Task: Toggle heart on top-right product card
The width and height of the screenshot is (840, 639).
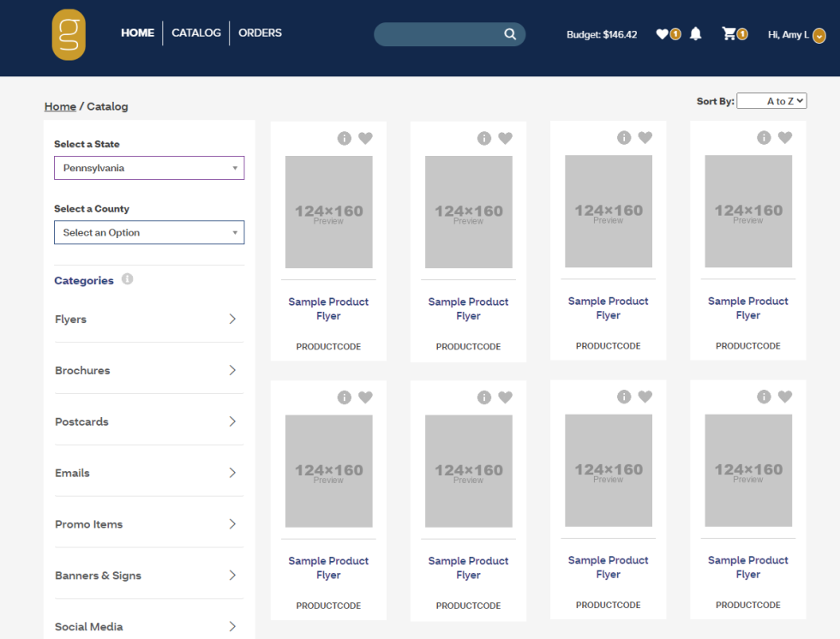Action: coord(785,137)
